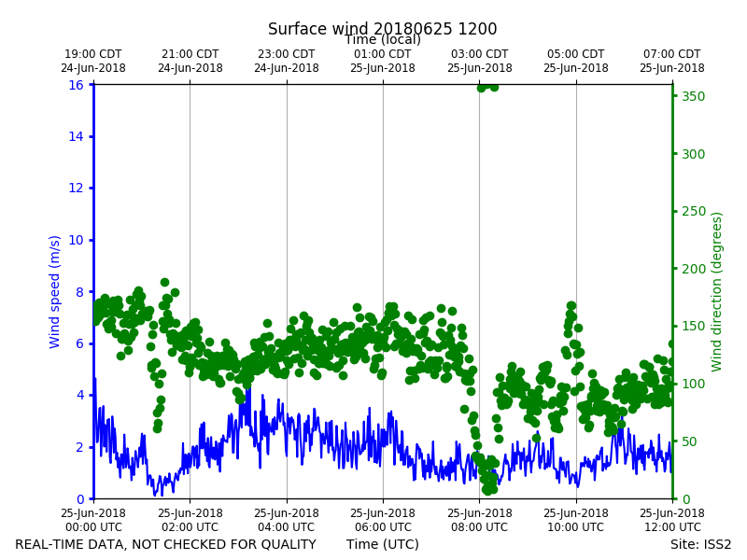747x560 pixels.
Task: Click the 23:00 CDT top axis label
Action: point(287,61)
